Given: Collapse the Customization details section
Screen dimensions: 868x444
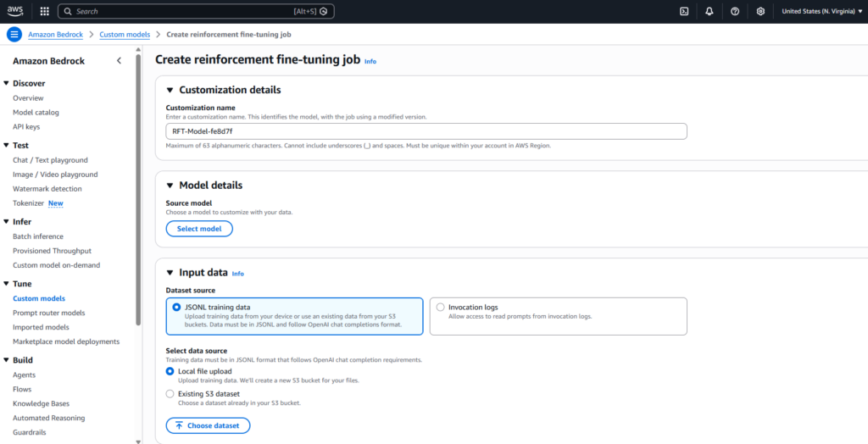Looking at the screenshot, I should tap(170, 90).
